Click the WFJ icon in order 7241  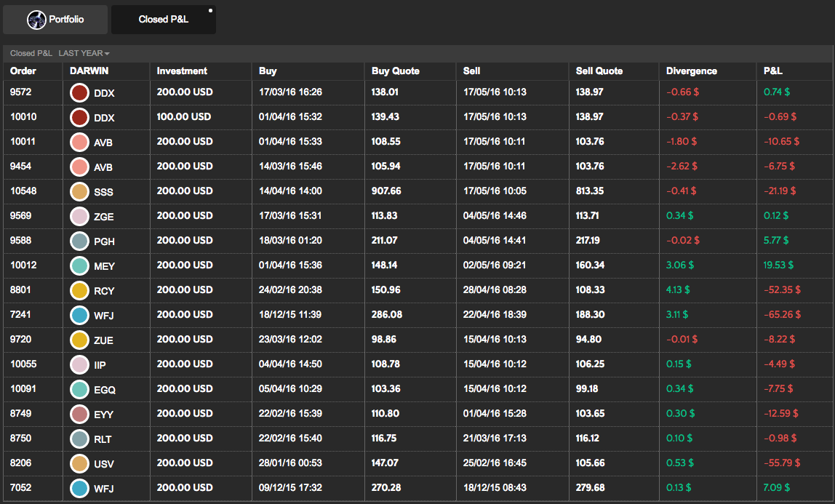[79, 316]
